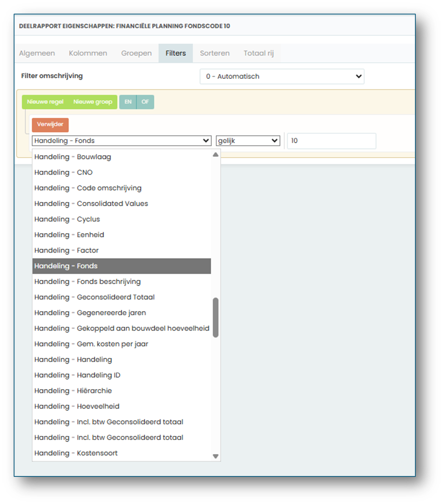Image resolution: width=443 pixels, height=504 pixels.
Task: Choose Handeling - CNO option
Action: coord(122,172)
